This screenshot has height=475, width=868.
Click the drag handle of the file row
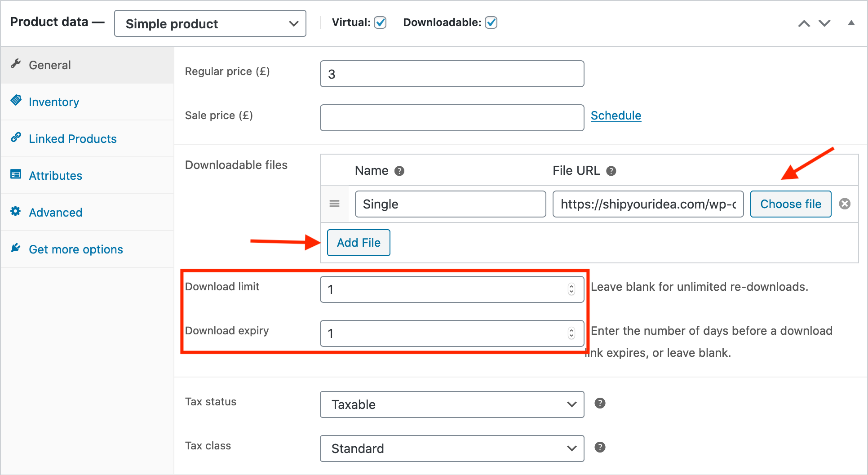click(x=334, y=204)
